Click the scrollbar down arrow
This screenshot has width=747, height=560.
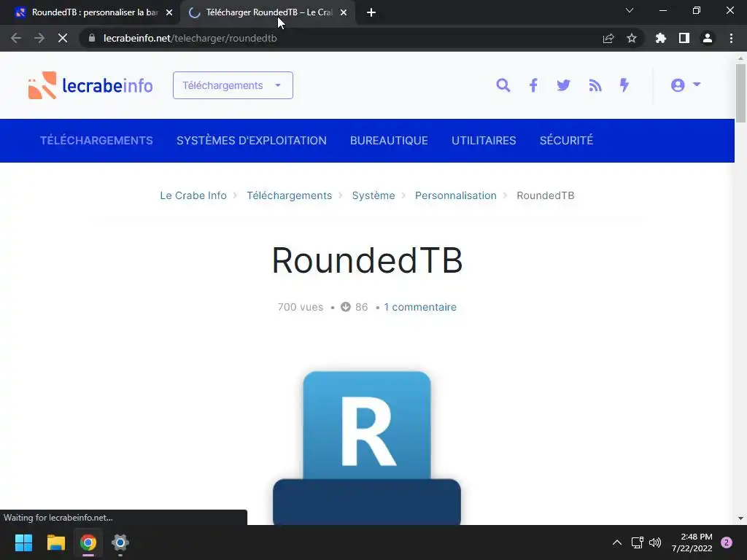[x=741, y=518]
